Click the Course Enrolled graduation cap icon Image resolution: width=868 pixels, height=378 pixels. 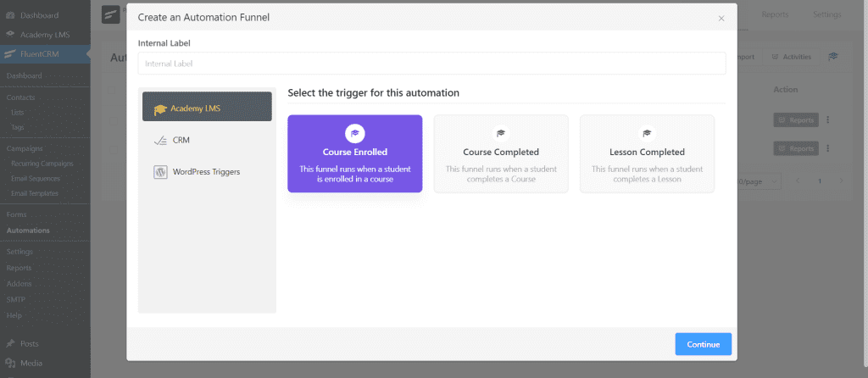pyautogui.click(x=355, y=133)
